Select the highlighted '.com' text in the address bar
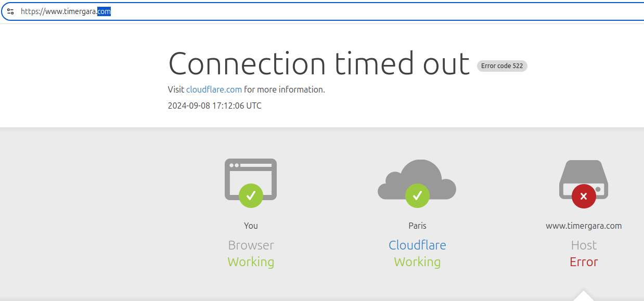The height and width of the screenshot is (301, 644). [x=103, y=10]
